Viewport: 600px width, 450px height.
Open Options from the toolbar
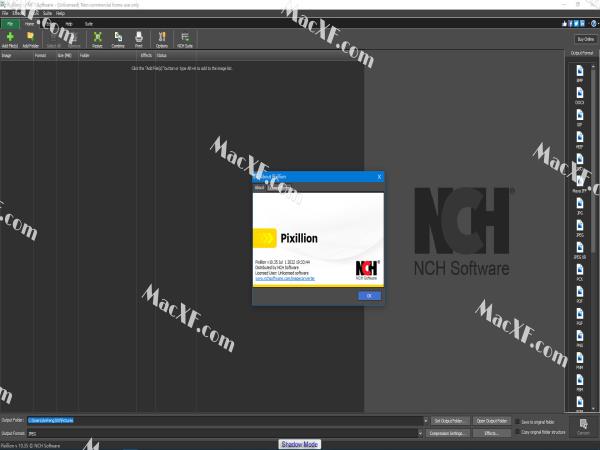(162, 39)
